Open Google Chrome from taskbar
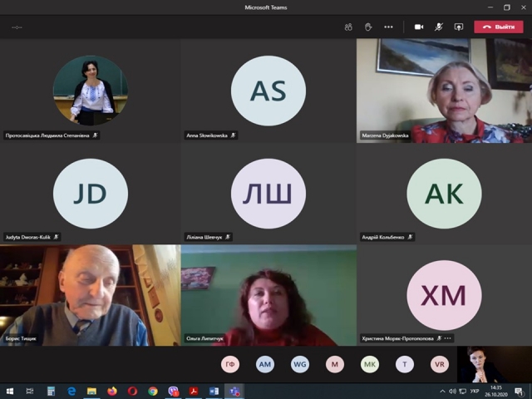The height and width of the screenshot is (399, 532). [153, 392]
